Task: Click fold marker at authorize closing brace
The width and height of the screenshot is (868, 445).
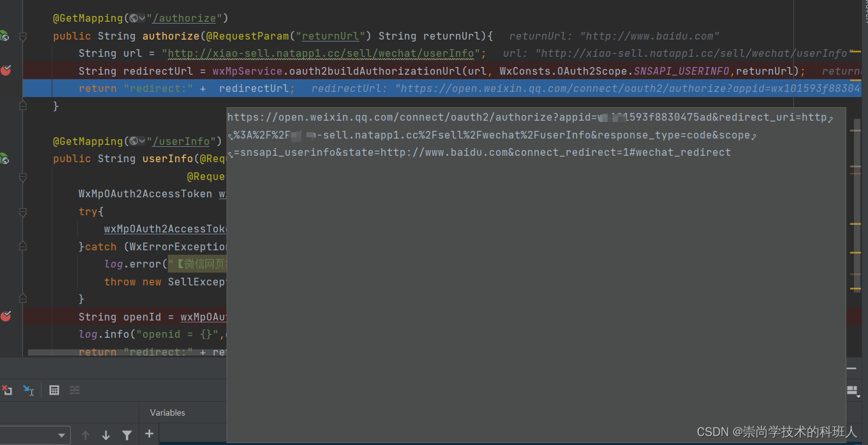Action: 23,106
